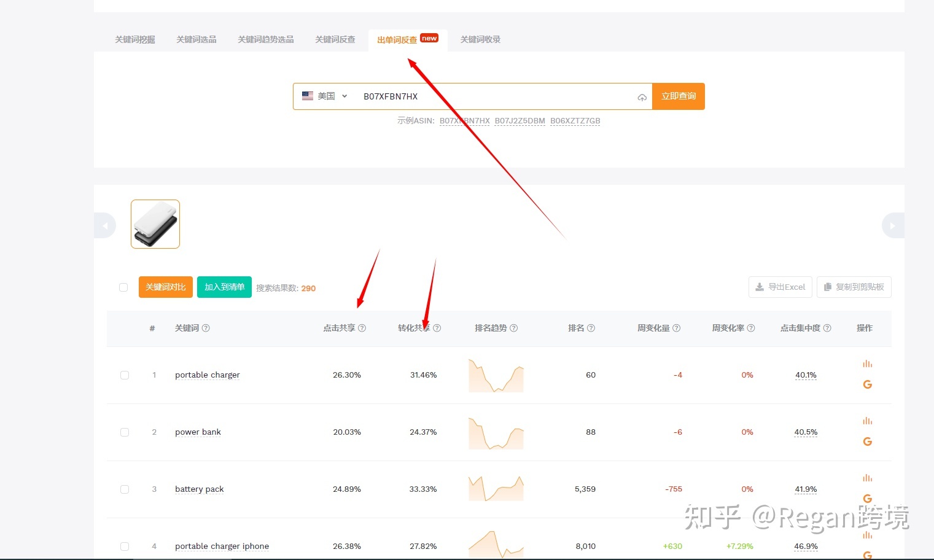Toggle the select-all checkbox near 关键词对比
The image size is (934, 560).
click(123, 287)
